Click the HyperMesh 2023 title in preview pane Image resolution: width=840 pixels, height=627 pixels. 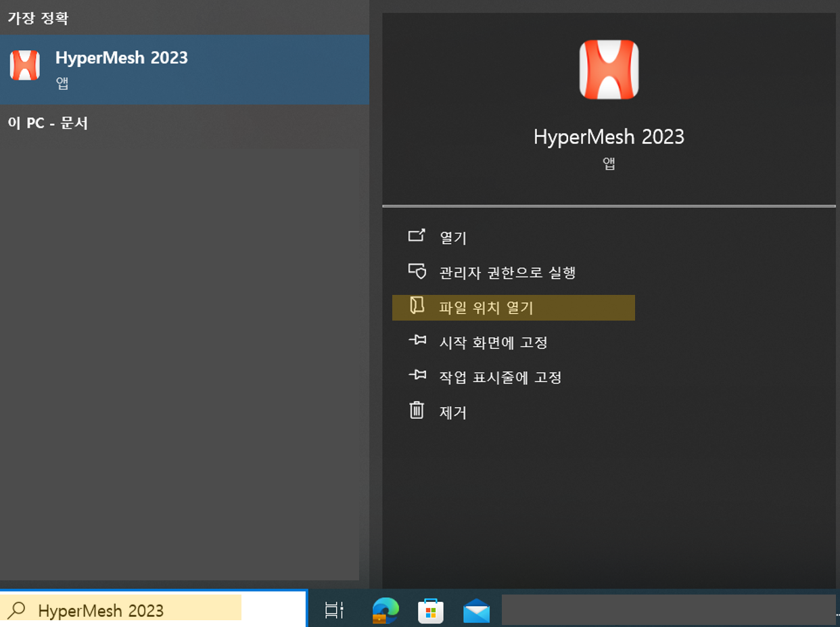coord(609,137)
